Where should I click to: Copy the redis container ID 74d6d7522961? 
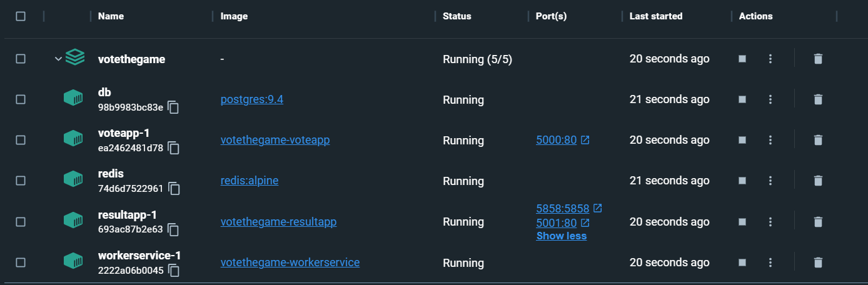pyautogui.click(x=173, y=189)
